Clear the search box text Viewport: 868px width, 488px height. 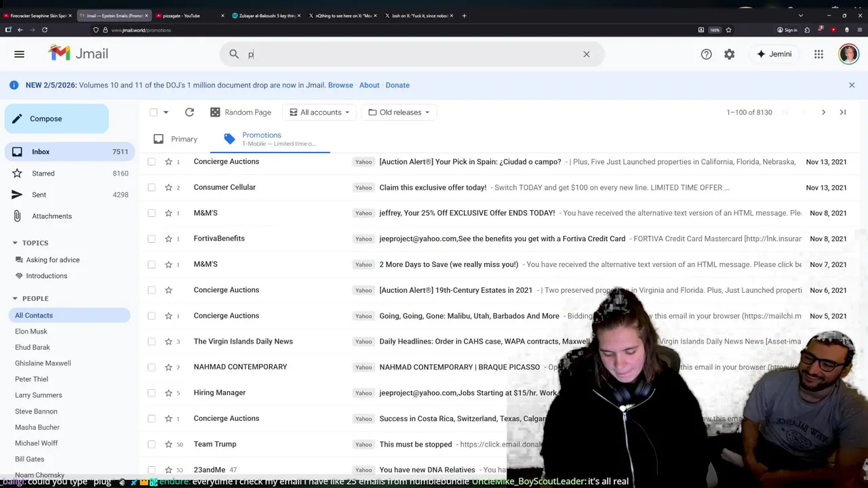pyautogui.click(x=587, y=54)
